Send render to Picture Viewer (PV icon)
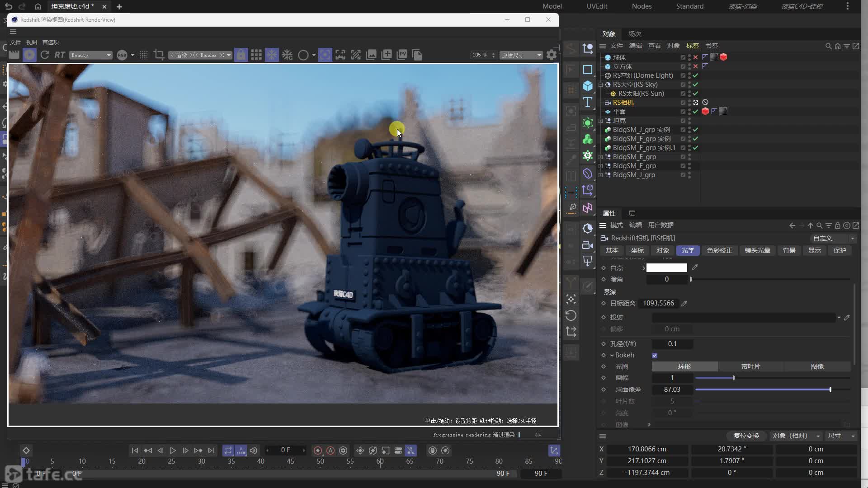Viewport: 868px width, 488px height. (x=402, y=55)
